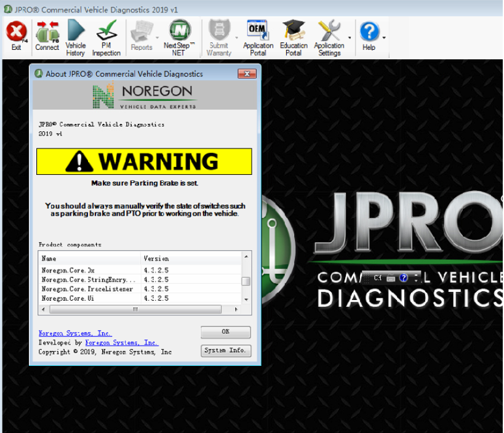Click the JPRO app icon in title bar
This screenshot has height=433, width=504.
[8, 10]
